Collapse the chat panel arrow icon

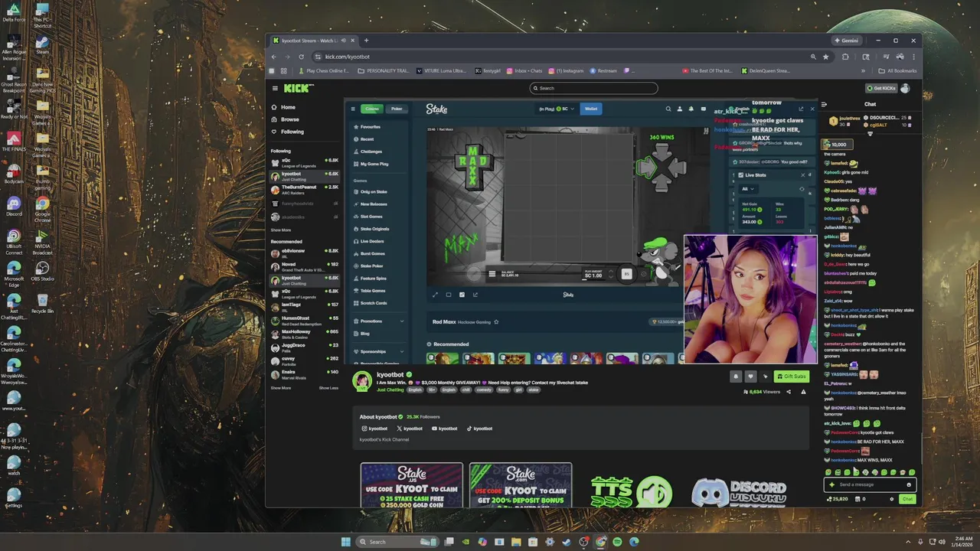tap(824, 104)
